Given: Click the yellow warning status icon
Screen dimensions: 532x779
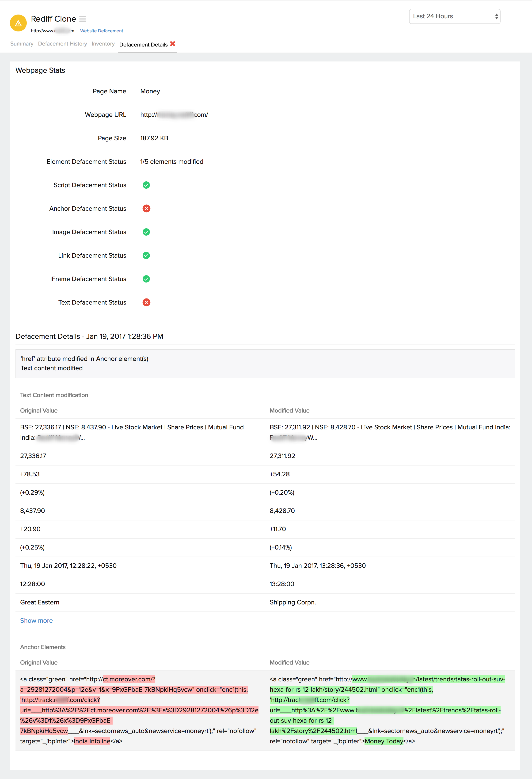Looking at the screenshot, I should [18, 23].
